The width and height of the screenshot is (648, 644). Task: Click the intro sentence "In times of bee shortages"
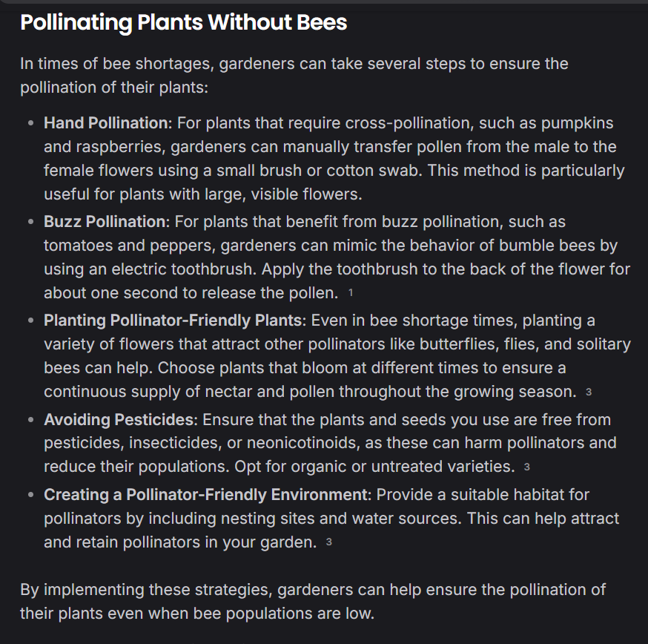117,64
